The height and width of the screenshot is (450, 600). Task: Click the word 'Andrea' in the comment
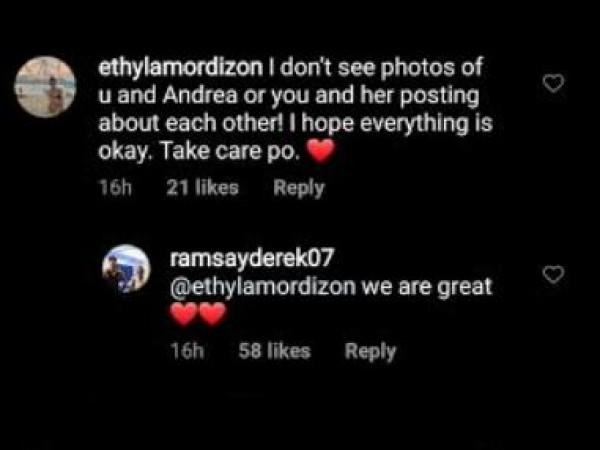(x=199, y=95)
